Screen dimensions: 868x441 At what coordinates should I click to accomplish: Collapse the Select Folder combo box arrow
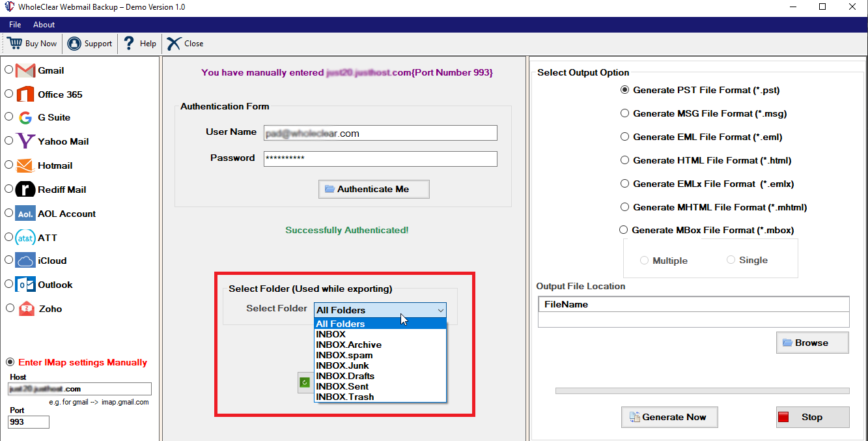[440, 310]
